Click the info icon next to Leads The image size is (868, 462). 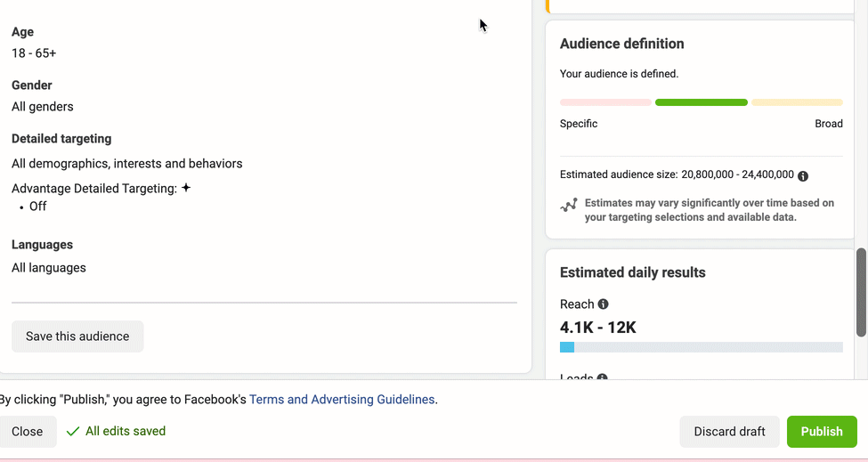point(602,377)
